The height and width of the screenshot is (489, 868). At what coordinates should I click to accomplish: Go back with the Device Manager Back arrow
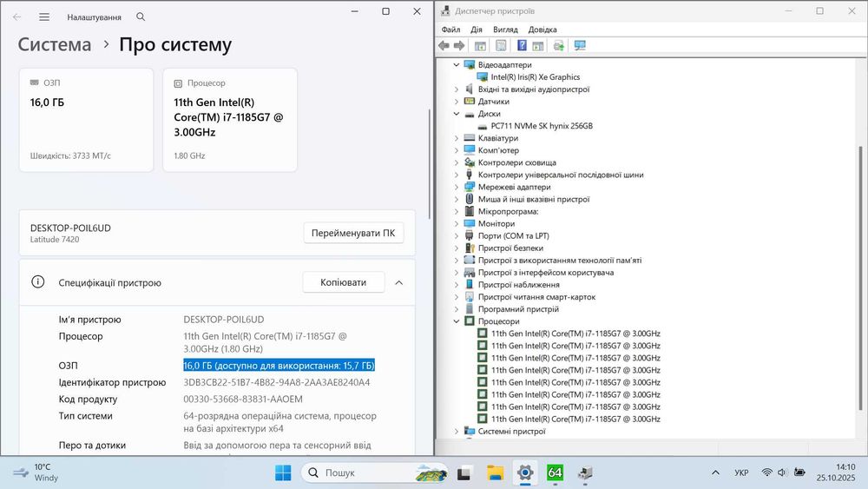(x=444, y=45)
